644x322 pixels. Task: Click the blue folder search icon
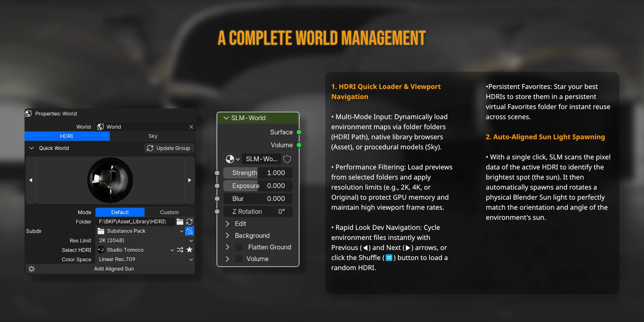click(x=190, y=231)
